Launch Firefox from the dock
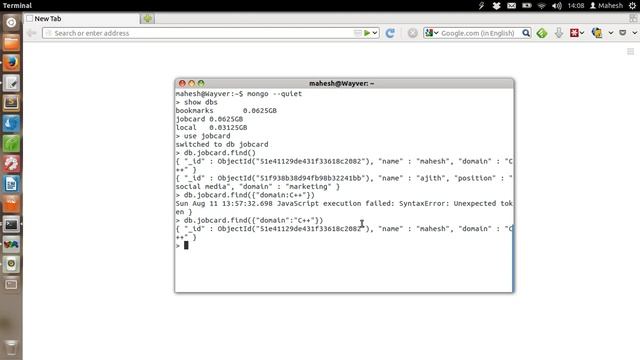 (x=11, y=62)
